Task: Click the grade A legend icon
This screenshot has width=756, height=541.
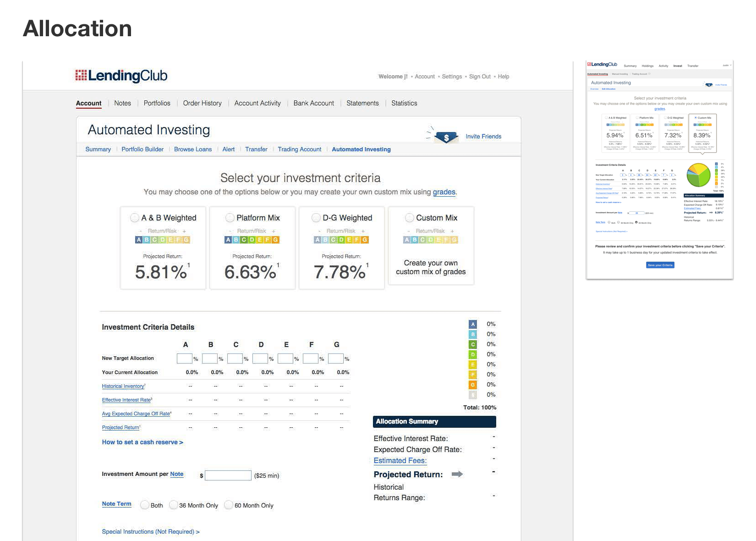Action: [x=473, y=324]
